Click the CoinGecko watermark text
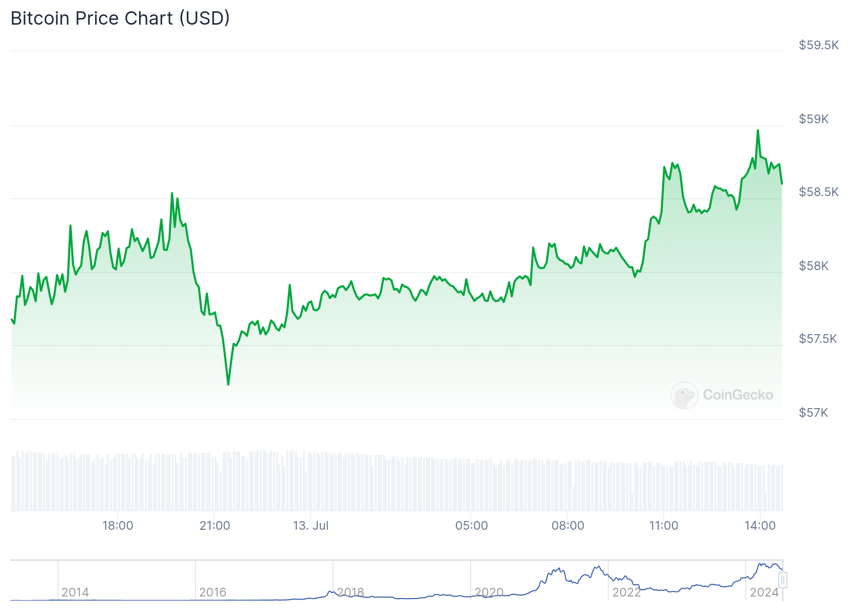The width and height of the screenshot is (850, 616). pyautogui.click(x=738, y=395)
